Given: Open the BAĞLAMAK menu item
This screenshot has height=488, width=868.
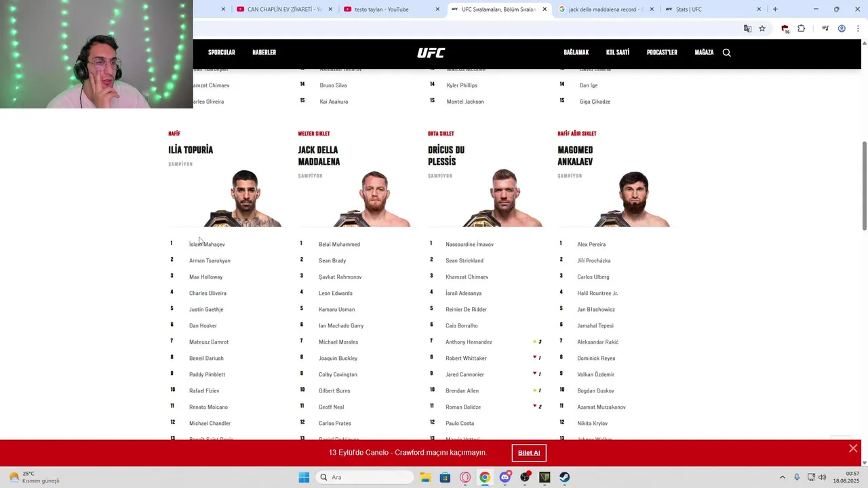Looking at the screenshot, I should (x=576, y=53).
